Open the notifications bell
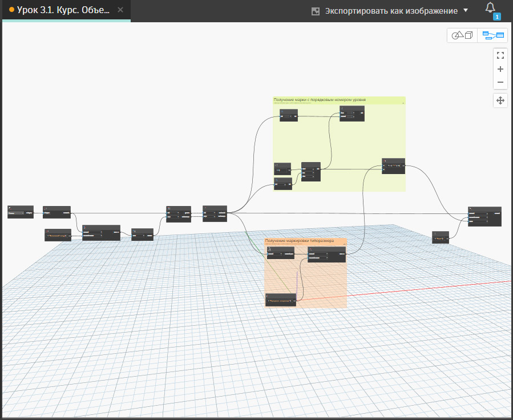513x420 pixels. [x=490, y=7]
